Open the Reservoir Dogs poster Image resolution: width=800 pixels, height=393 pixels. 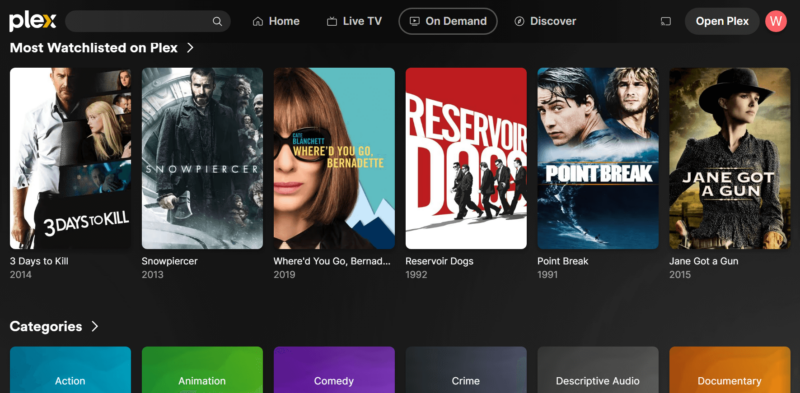(466, 158)
